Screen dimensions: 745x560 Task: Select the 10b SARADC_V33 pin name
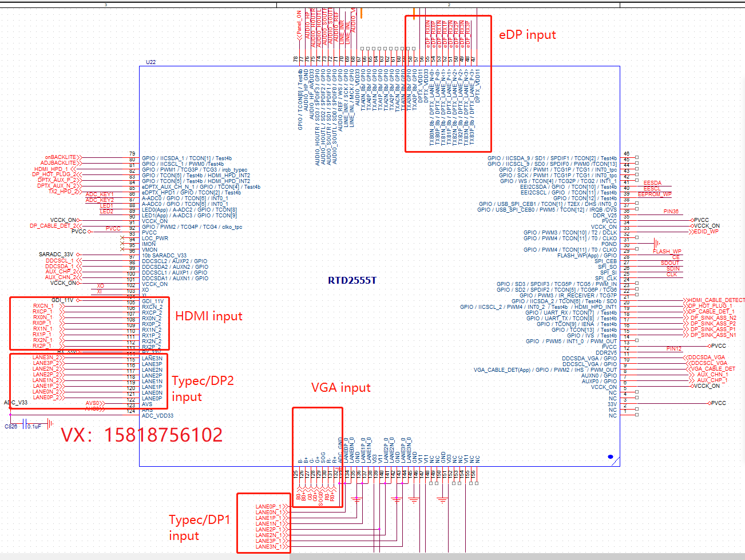(x=164, y=256)
